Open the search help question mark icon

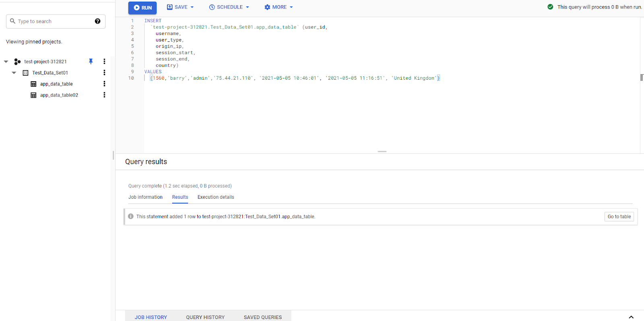[x=97, y=21]
